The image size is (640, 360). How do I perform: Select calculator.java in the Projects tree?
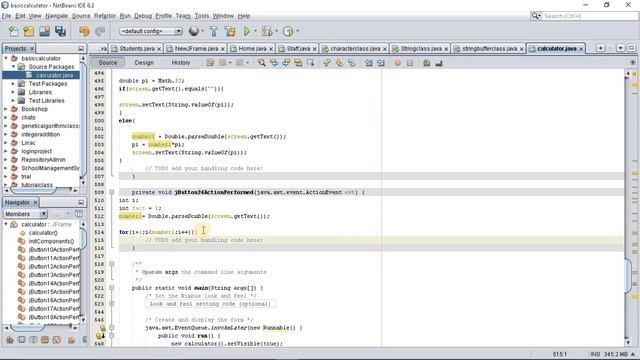[x=55, y=75]
